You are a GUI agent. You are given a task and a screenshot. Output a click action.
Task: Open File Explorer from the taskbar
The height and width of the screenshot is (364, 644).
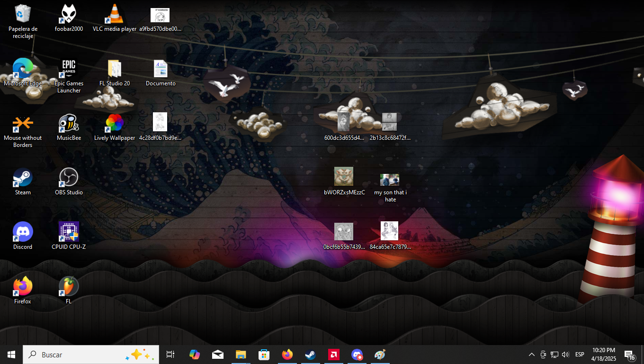pyautogui.click(x=241, y=355)
